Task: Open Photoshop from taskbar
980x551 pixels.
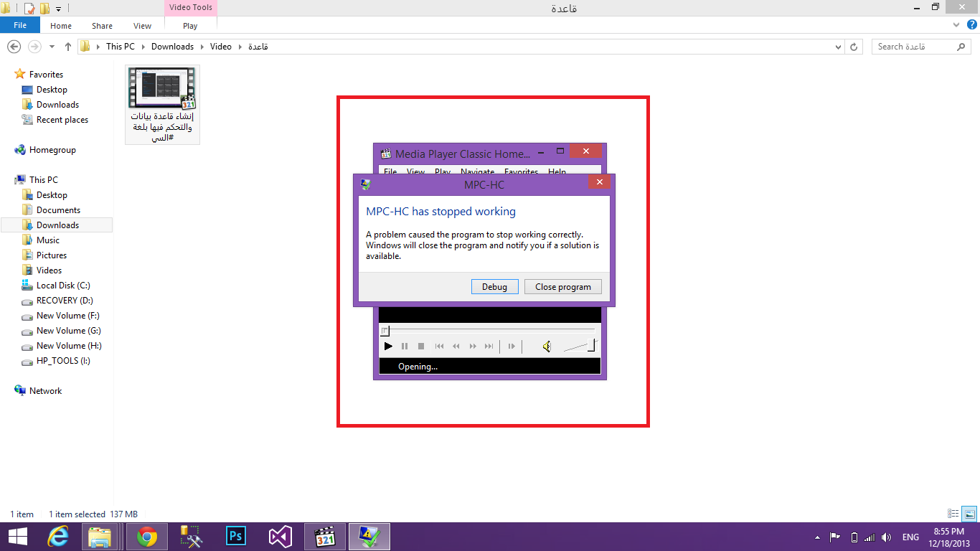Action: tap(236, 537)
